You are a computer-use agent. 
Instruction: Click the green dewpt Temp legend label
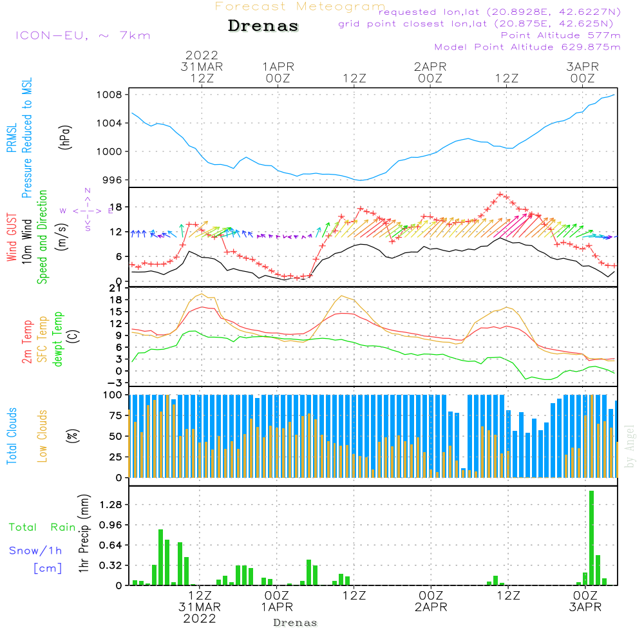(x=59, y=339)
